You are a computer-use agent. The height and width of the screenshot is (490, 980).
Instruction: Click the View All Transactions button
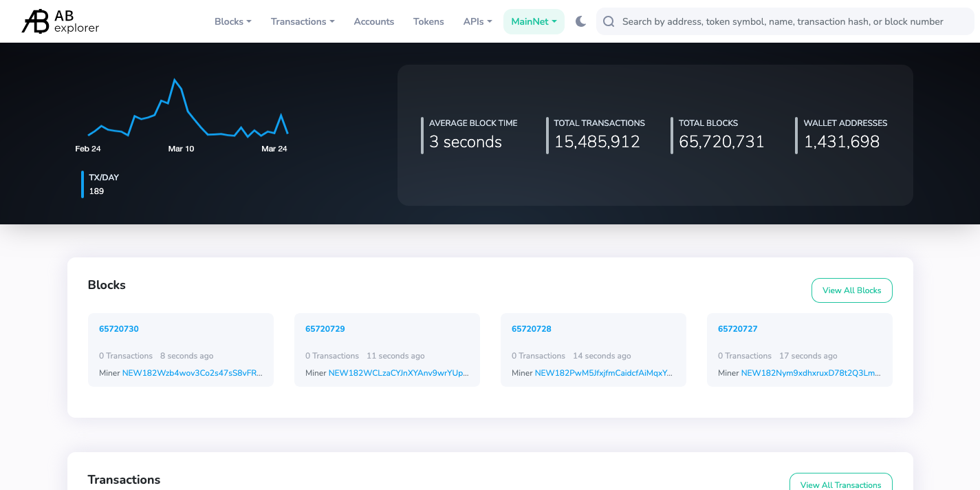pyautogui.click(x=840, y=484)
